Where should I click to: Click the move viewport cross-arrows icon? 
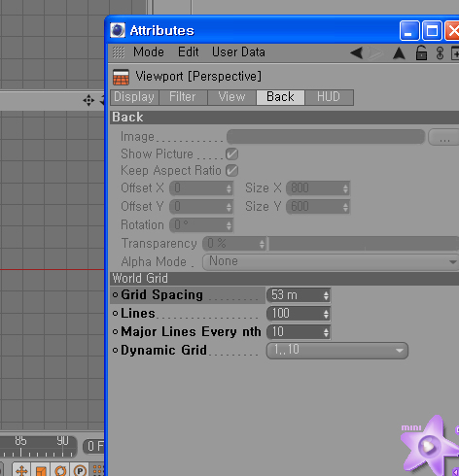point(88,100)
